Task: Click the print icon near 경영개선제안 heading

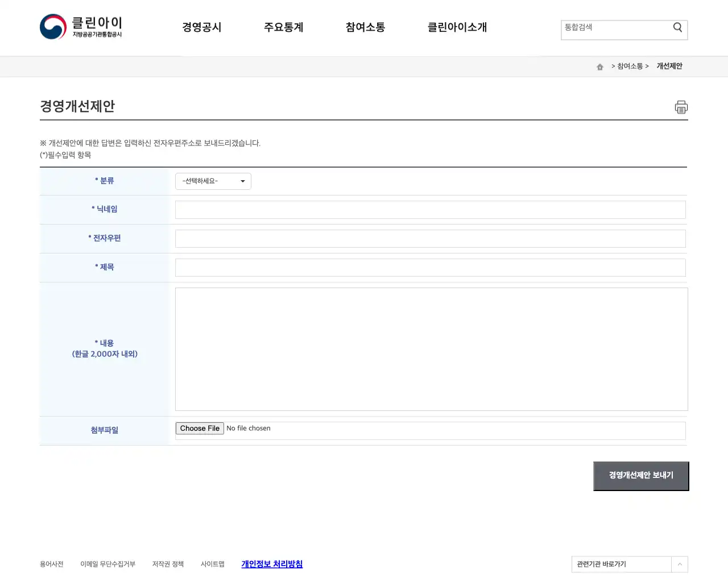Action: coord(681,107)
